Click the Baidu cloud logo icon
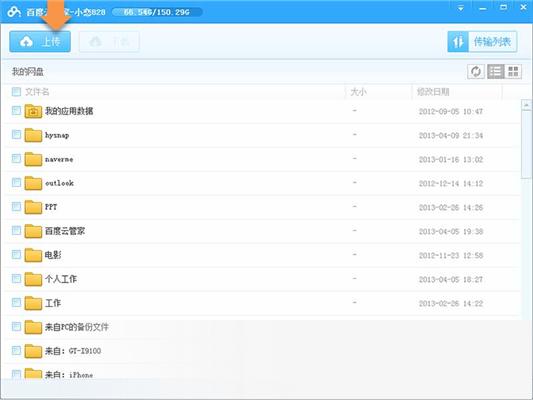The height and width of the screenshot is (400, 533). click(x=14, y=12)
